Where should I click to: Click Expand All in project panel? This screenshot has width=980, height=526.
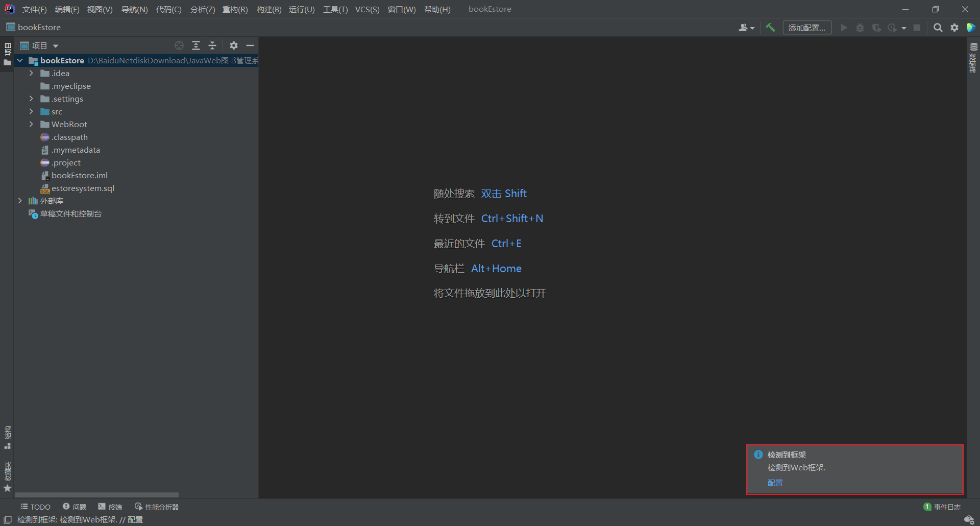[x=196, y=45]
